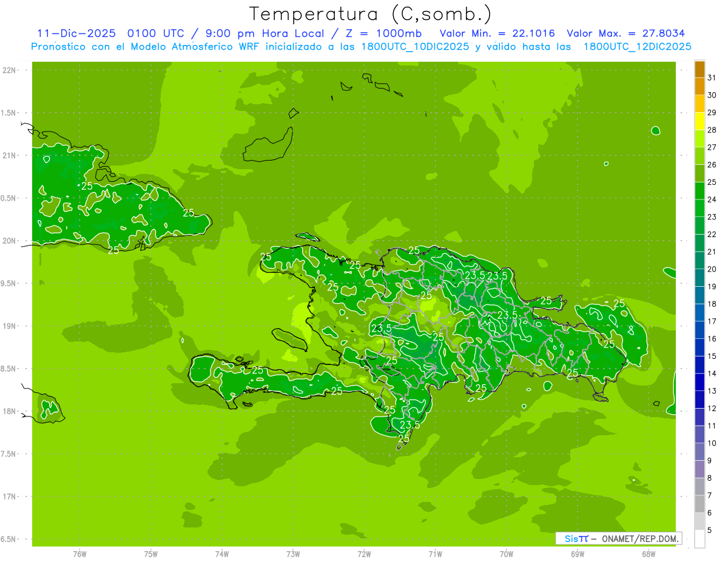Pick the yellow legend swatch between 28 and 29

tap(699, 121)
